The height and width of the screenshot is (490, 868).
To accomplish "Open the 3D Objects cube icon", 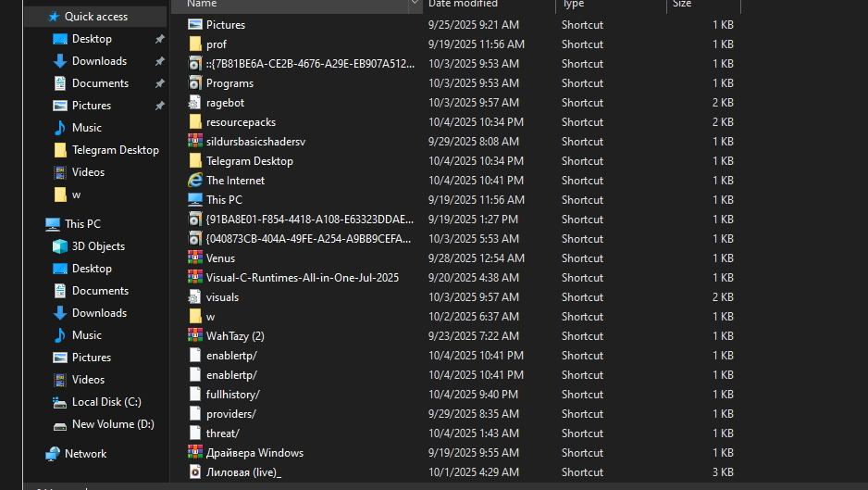I will (60, 246).
